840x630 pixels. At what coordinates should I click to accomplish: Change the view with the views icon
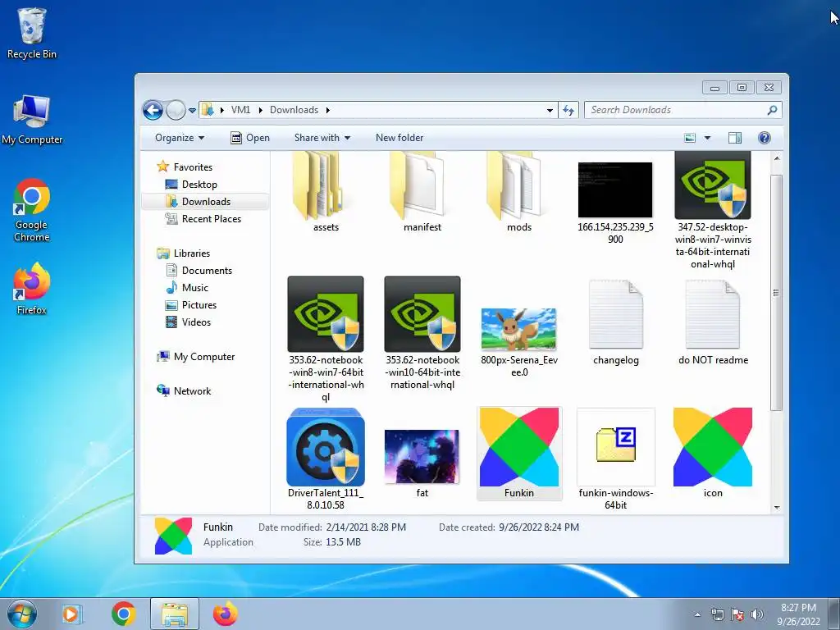tap(690, 138)
